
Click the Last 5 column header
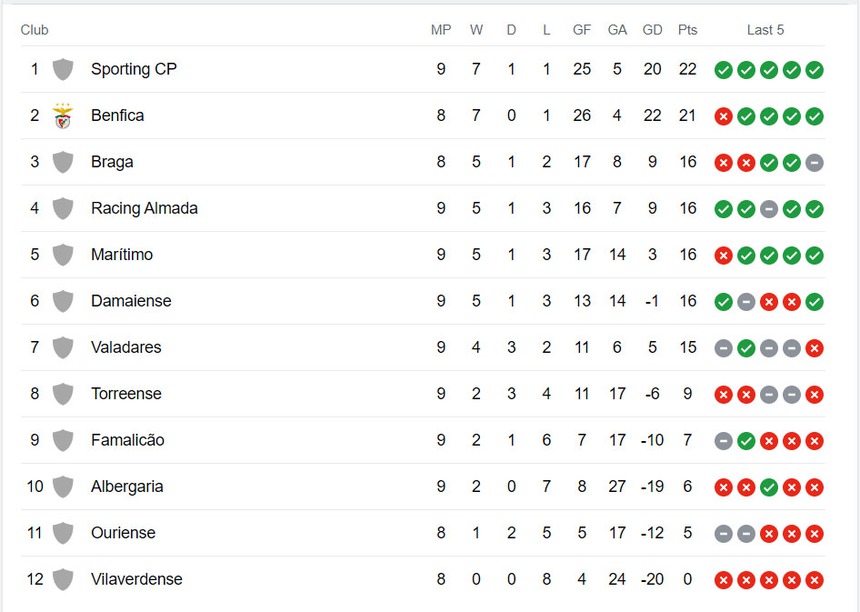[x=765, y=30]
